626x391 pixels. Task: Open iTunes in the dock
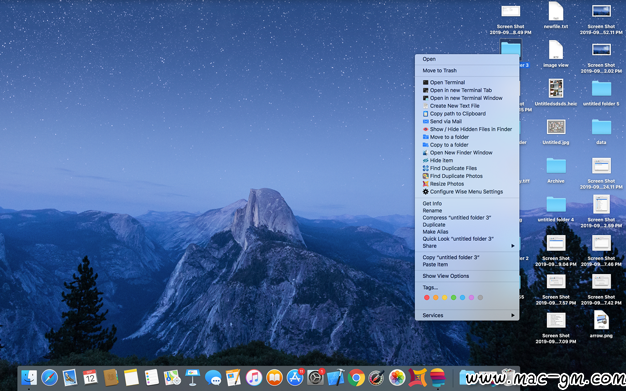point(254,377)
